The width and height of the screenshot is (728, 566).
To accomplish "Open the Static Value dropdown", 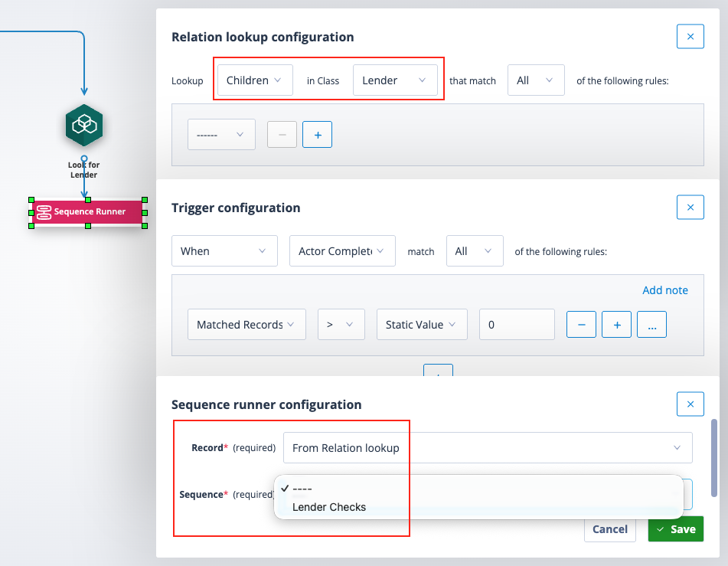I will tap(422, 324).
